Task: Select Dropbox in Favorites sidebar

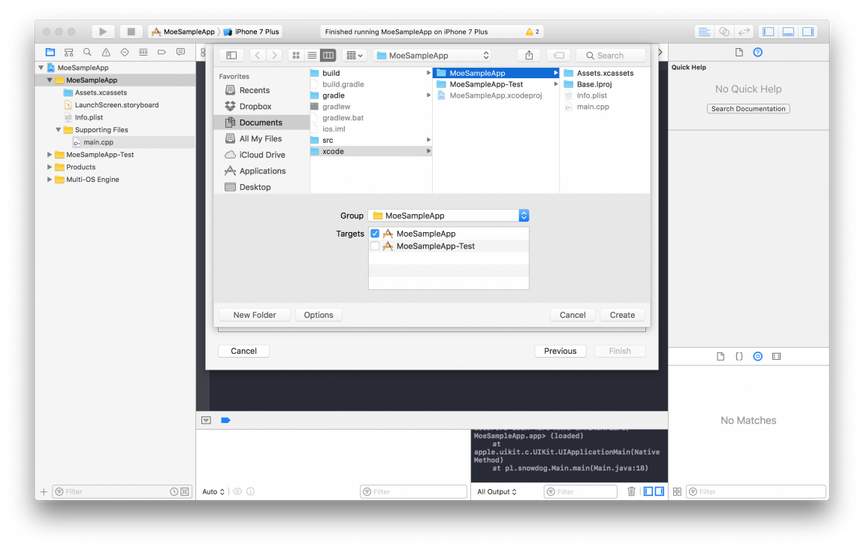Action: tap(255, 106)
